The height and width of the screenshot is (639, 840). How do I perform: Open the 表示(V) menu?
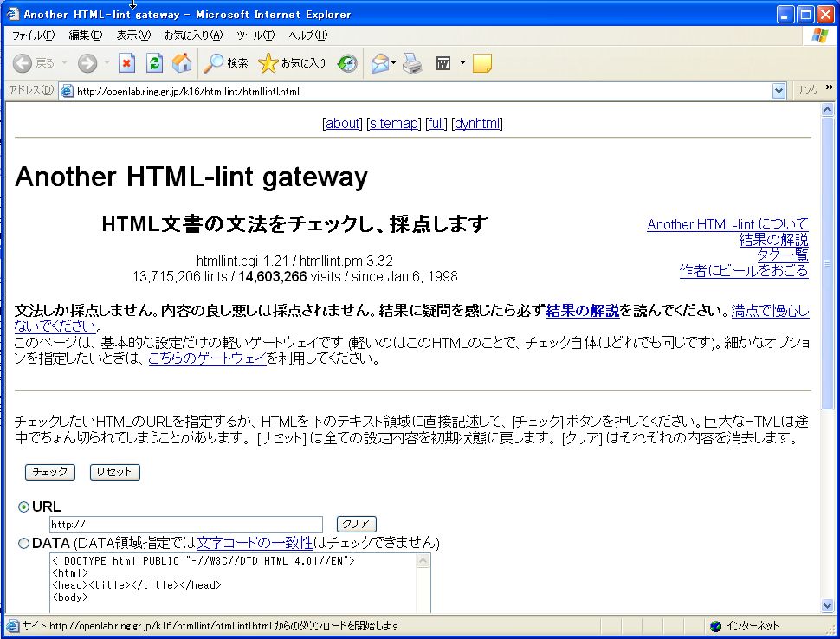tap(133, 35)
